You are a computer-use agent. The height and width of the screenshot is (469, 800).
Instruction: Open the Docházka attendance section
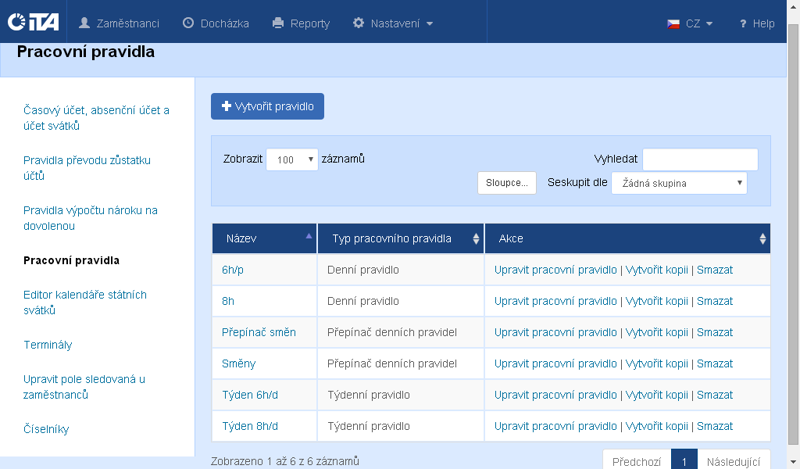[x=215, y=23]
